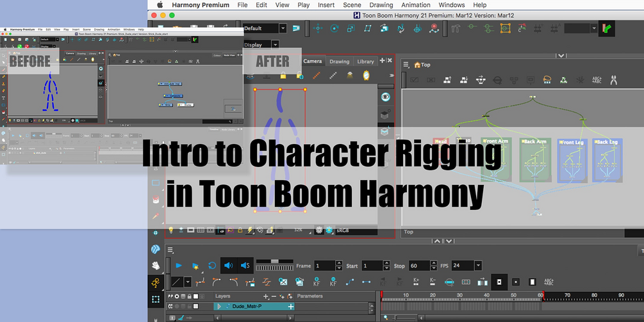The image size is (644, 322).
Task: Click the cyan gear icon in the Camera status bar
Action: pyautogui.click(x=329, y=230)
